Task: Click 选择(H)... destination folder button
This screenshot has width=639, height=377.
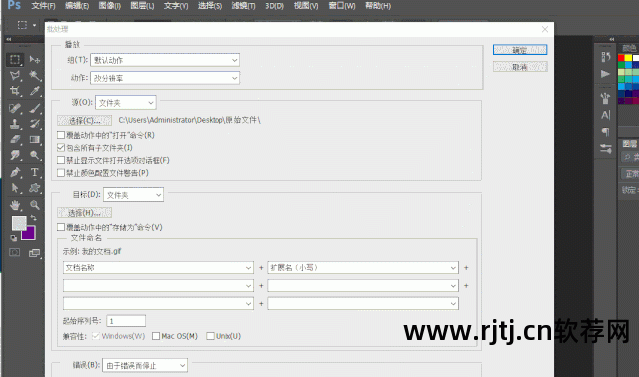Action: (x=84, y=212)
